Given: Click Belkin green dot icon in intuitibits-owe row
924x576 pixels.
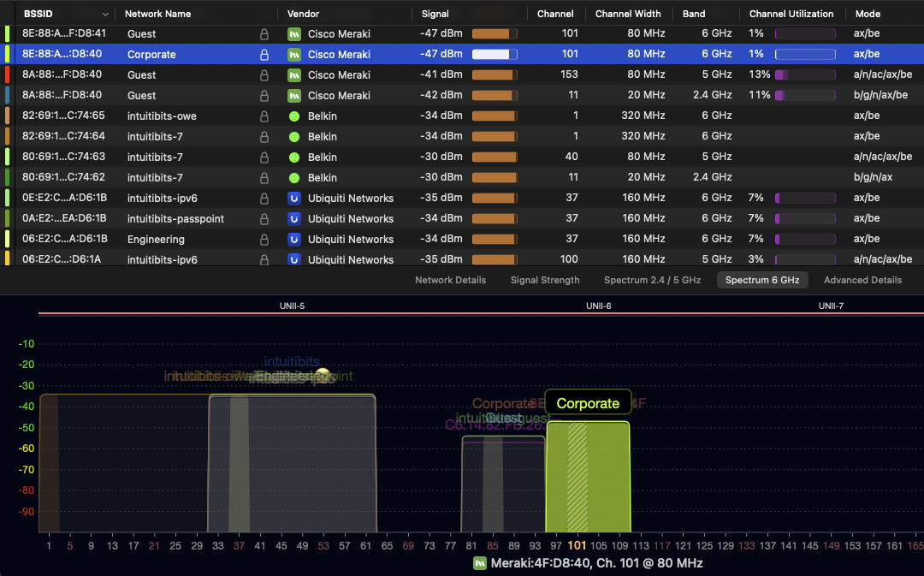Looking at the screenshot, I should click(x=294, y=116).
